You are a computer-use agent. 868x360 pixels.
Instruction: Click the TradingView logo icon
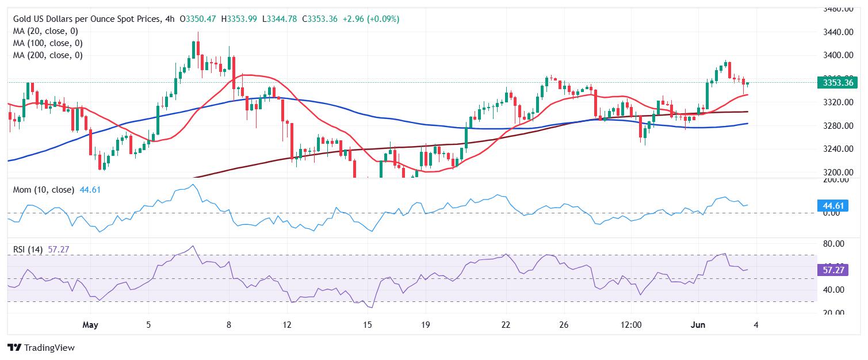pyautogui.click(x=13, y=348)
